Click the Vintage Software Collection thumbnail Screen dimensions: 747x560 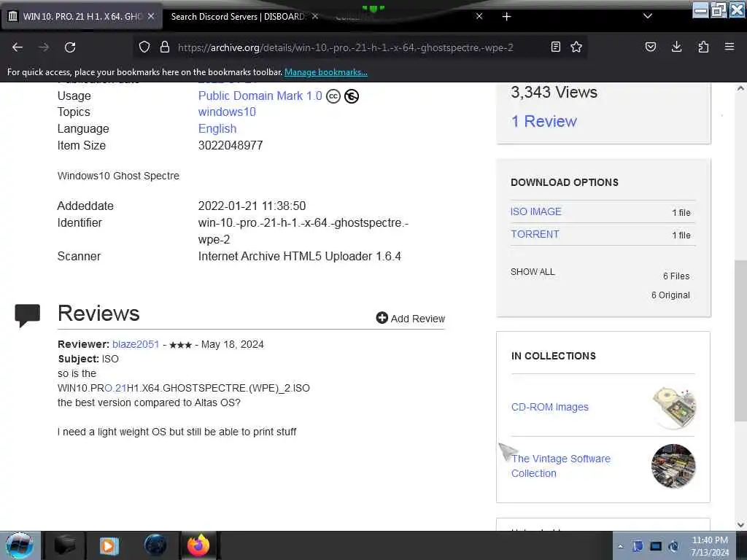click(x=673, y=466)
